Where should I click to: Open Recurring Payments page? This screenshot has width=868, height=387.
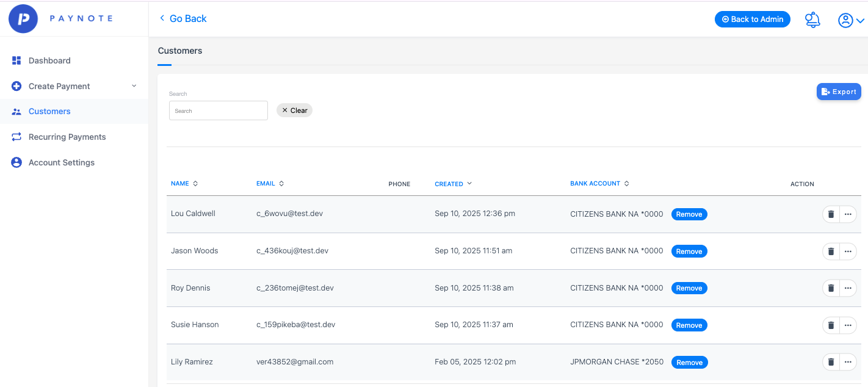click(67, 137)
